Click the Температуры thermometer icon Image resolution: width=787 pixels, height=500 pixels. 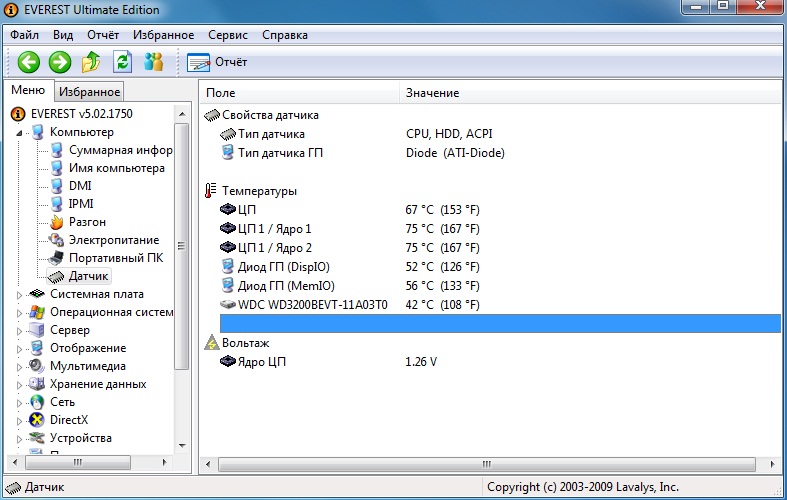coord(211,191)
